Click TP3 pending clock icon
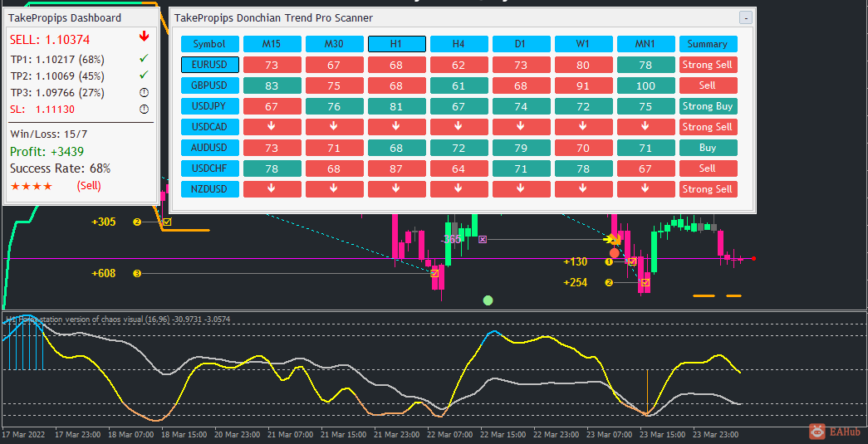Image resolution: width=868 pixels, height=444 pixels. 145,92
